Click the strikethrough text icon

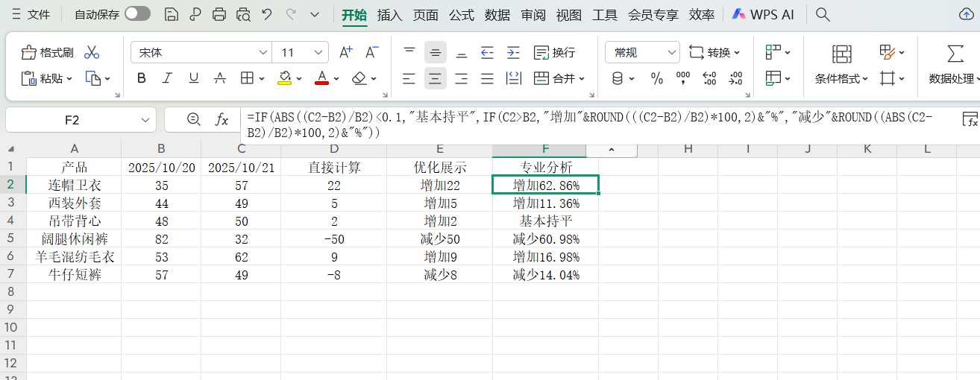pos(220,78)
